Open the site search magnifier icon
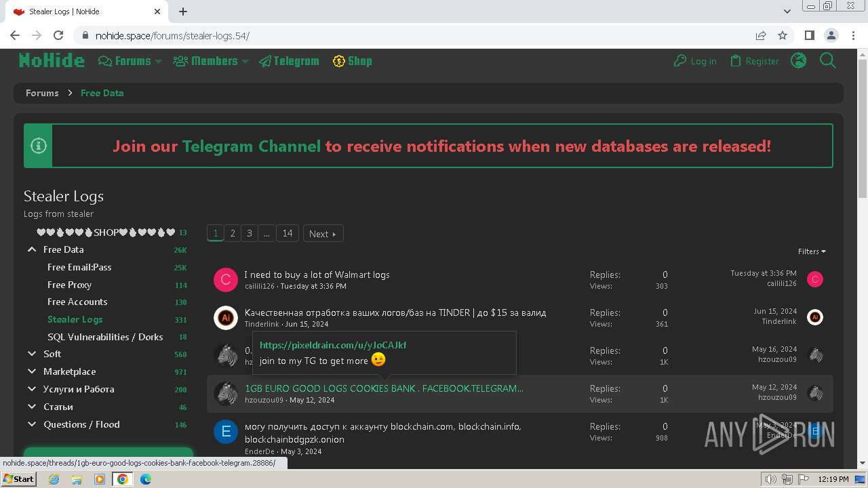Viewport: 868px width, 488px height. [827, 61]
